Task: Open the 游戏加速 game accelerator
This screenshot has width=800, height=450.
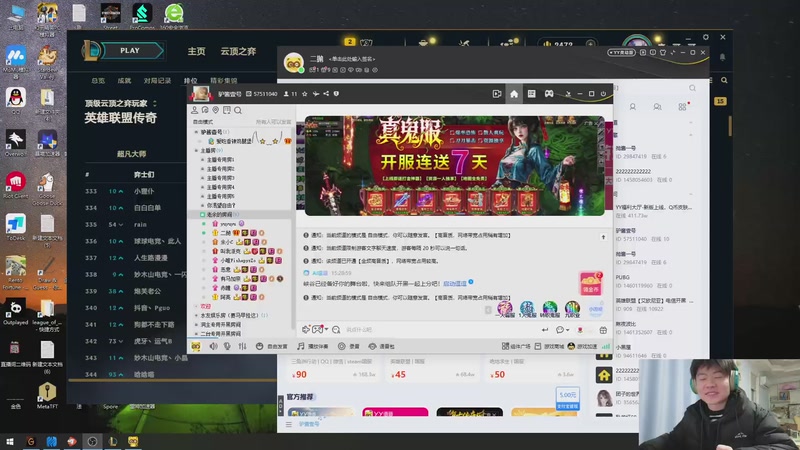Action: coord(582,346)
